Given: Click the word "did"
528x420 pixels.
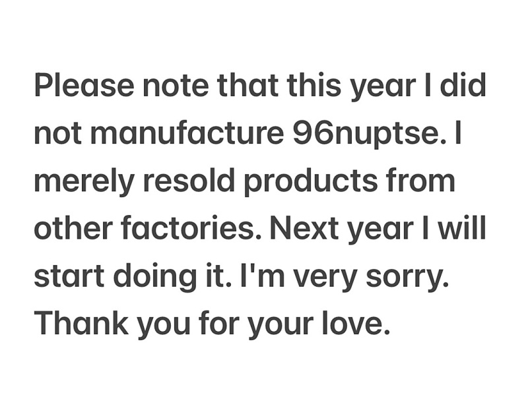Looking at the screenshot, I should [x=463, y=85].
